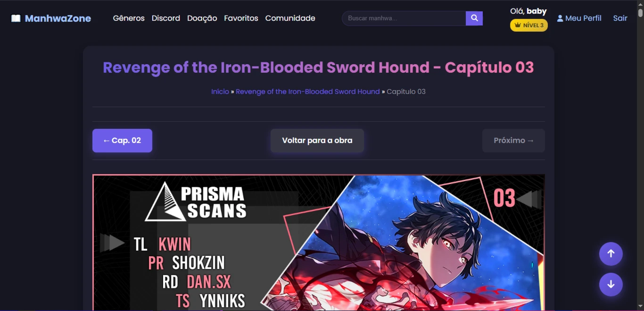Click the Sair logout link
The width and height of the screenshot is (644, 311).
(x=620, y=18)
